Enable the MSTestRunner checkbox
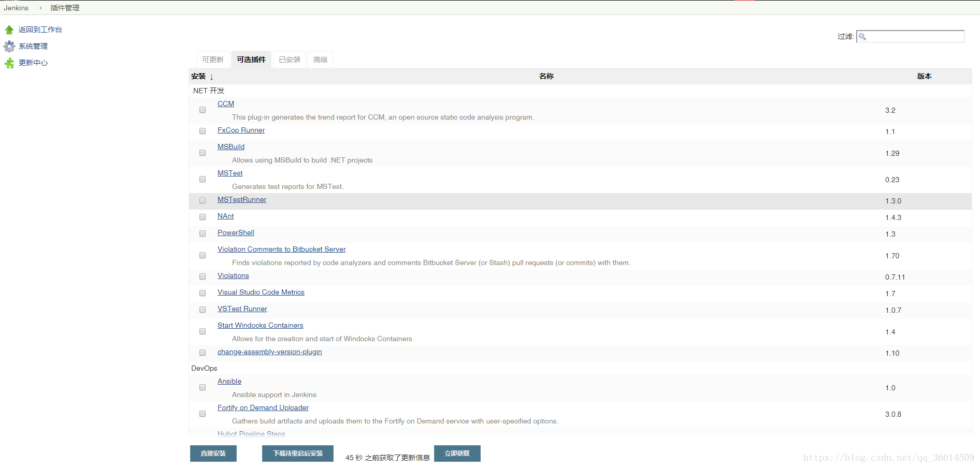The width and height of the screenshot is (980, 468). 203,200
